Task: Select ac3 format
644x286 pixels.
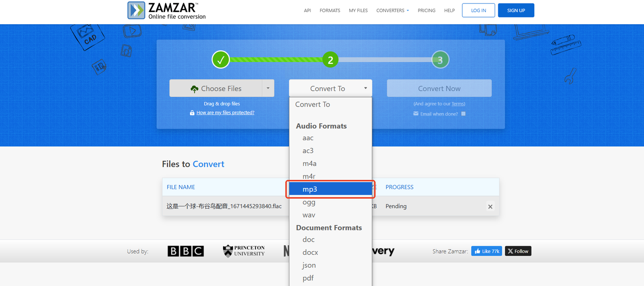Action: pyautogui.click(x=330, y=151)
